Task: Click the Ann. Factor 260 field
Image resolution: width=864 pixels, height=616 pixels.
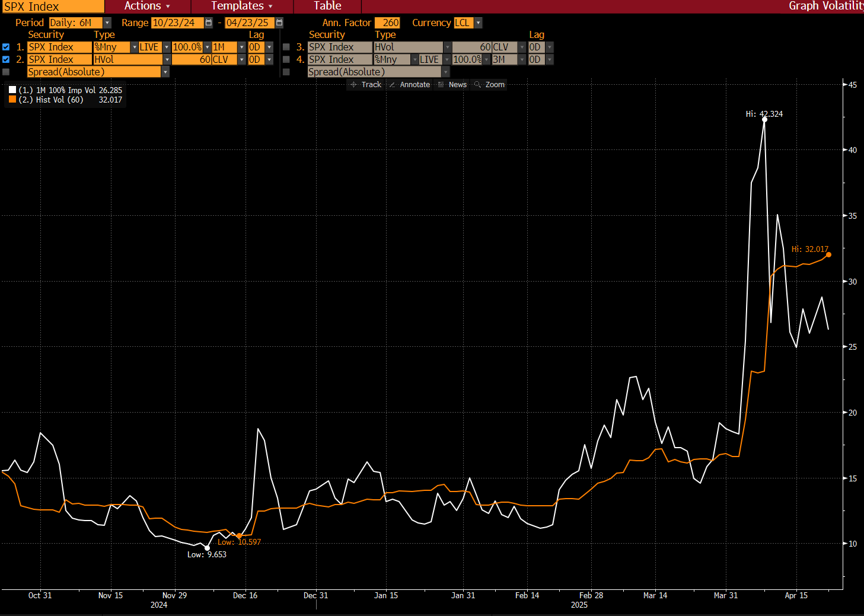Action: 388,23
